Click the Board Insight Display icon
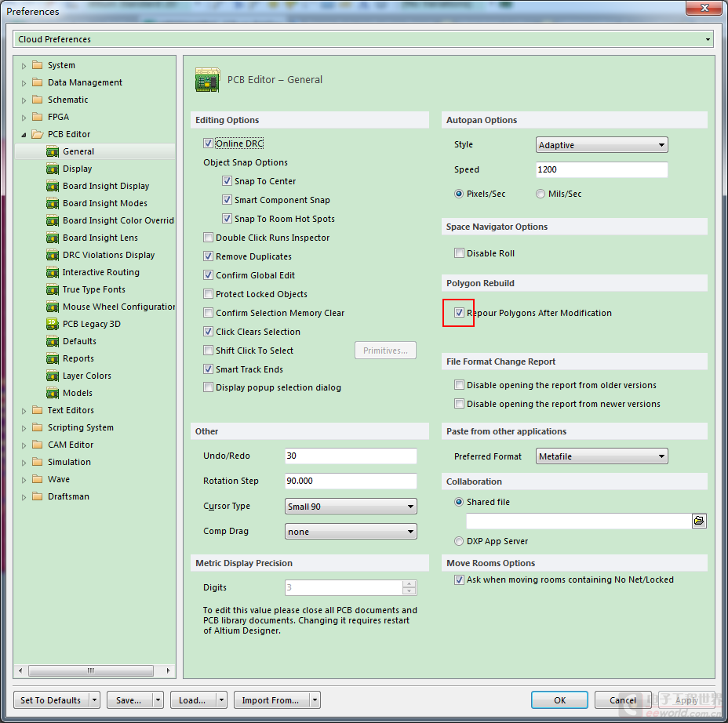 53,186
